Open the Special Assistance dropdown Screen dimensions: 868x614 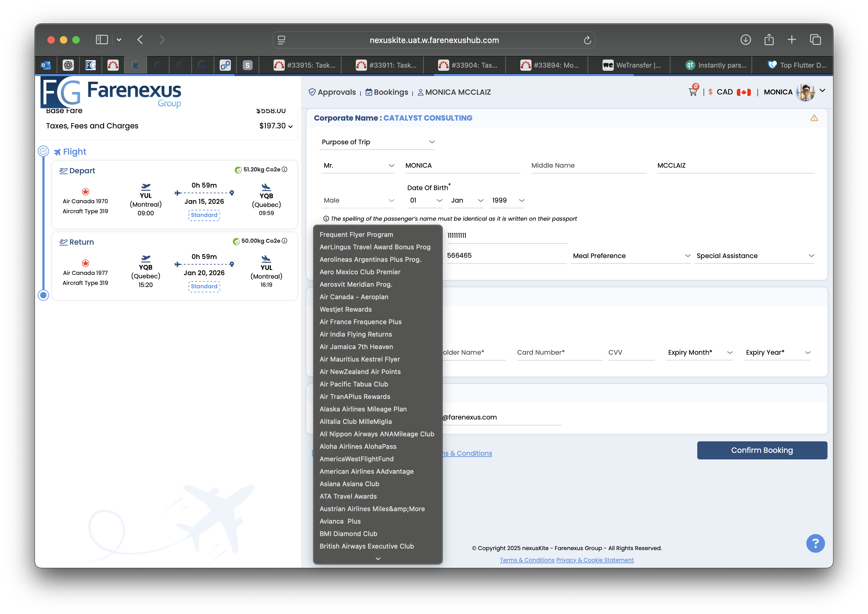coord(755,256)
